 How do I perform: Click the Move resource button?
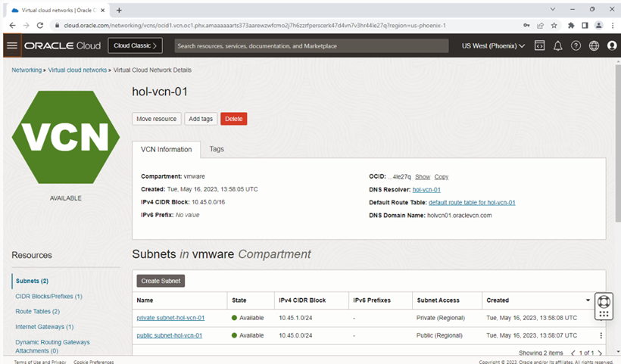click(157, 119)
